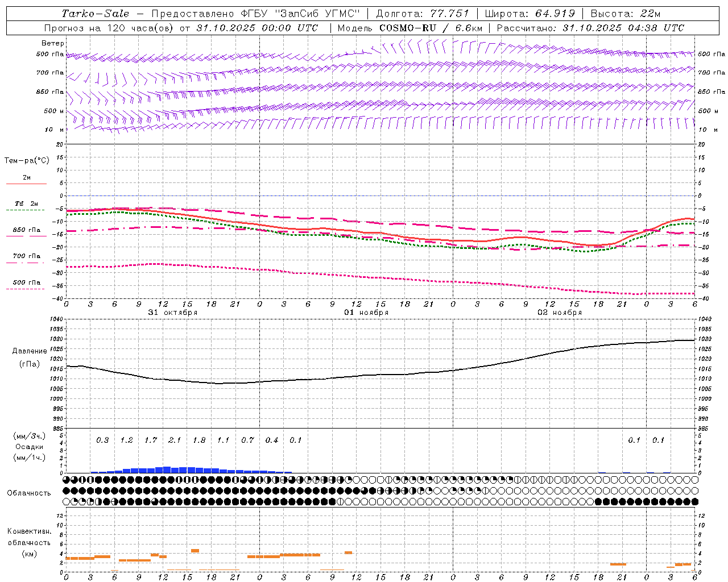Click the 01 ноября date label
This screenshot has height=582, width=728.
[366, 313]
